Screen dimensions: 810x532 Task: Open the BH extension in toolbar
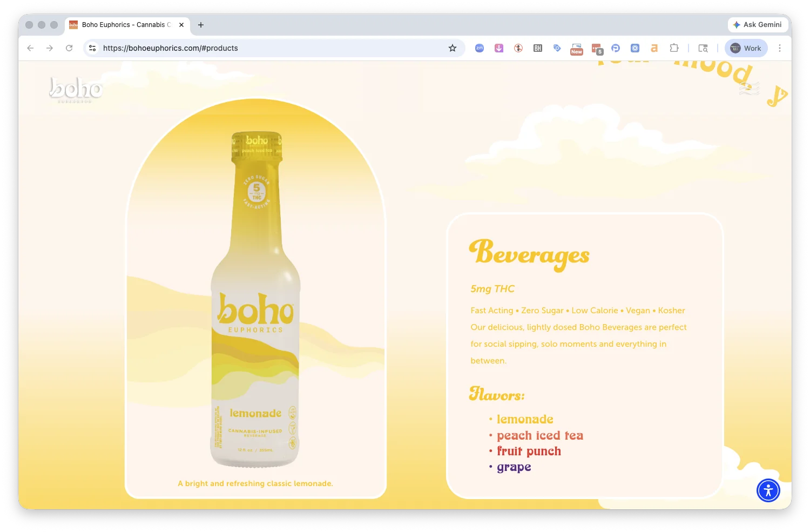[x=537, y=48]
